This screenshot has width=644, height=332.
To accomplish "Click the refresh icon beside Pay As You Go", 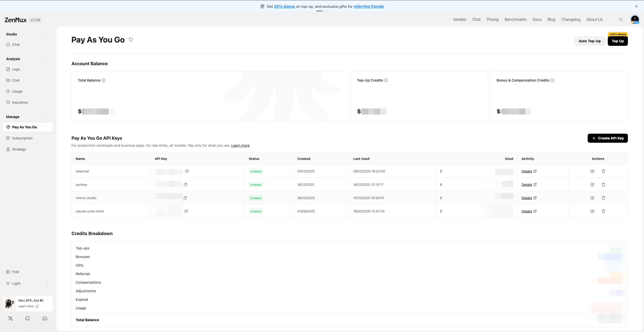I will 131,40.
